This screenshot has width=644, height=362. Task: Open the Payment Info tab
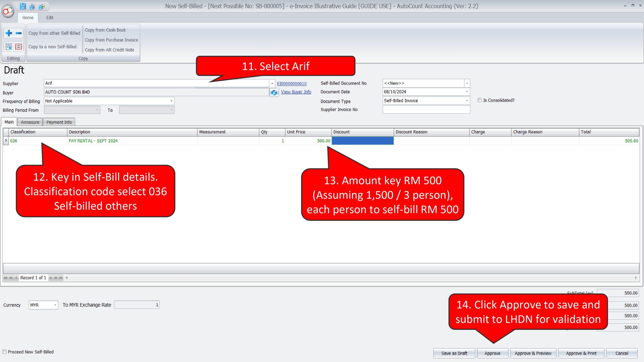[59, 122]
